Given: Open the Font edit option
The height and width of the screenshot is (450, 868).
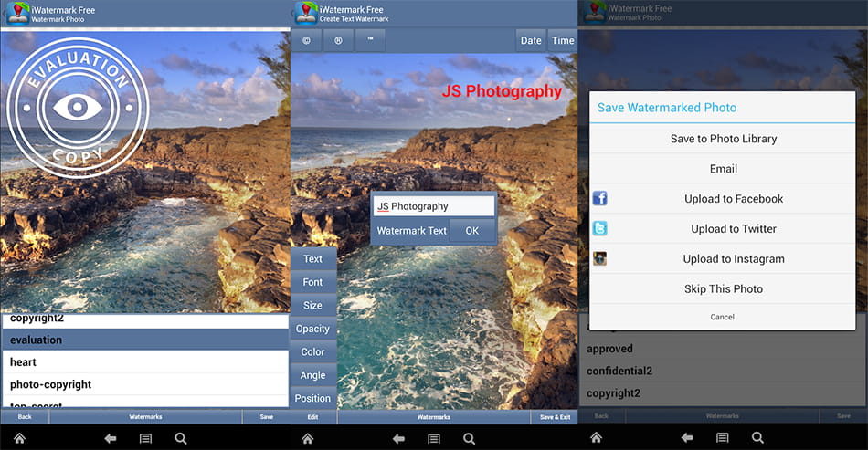Looking at the screenshot, I should 312,282.
